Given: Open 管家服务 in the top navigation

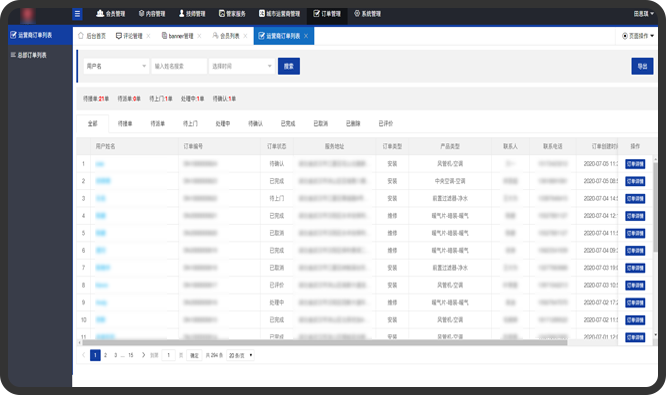Looking at the screenshot, I should (232, 14).
